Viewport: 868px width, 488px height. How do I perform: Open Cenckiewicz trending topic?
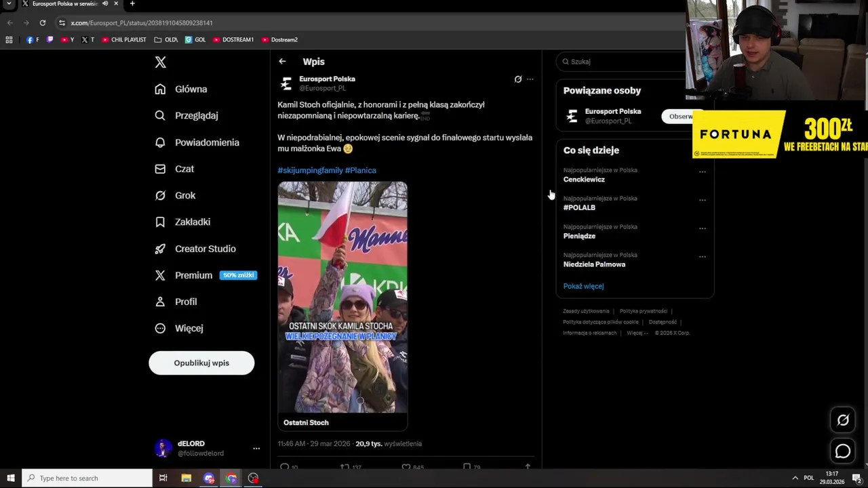pyautogui.click(x=584, y=180)
